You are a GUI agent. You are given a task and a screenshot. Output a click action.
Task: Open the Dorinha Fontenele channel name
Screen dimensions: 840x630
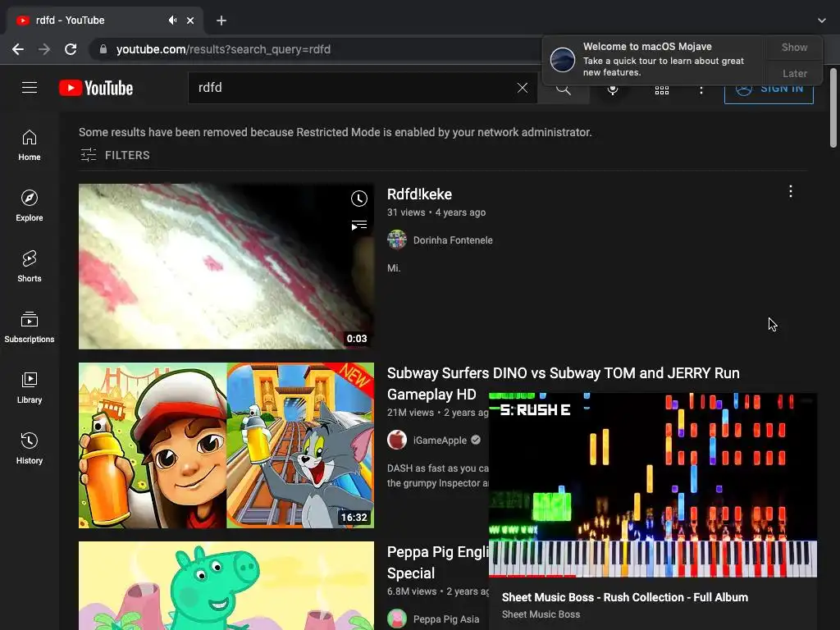[x=453, y=240]
